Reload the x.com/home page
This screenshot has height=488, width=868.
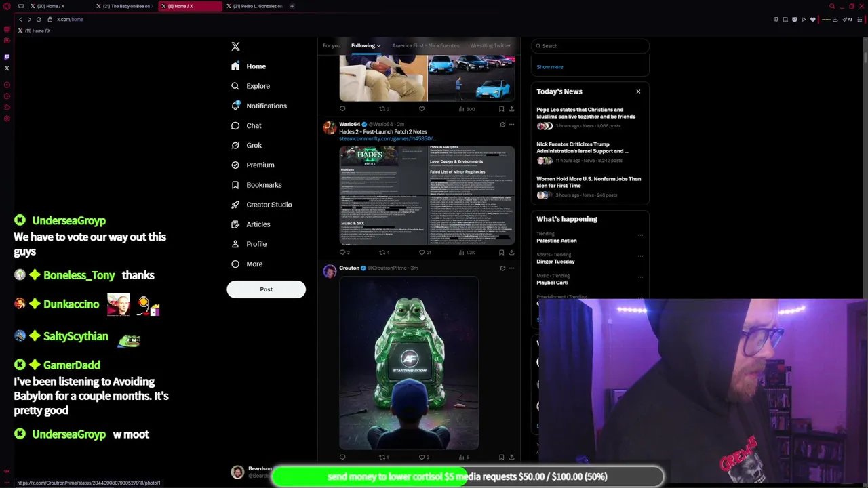point(39,20)
